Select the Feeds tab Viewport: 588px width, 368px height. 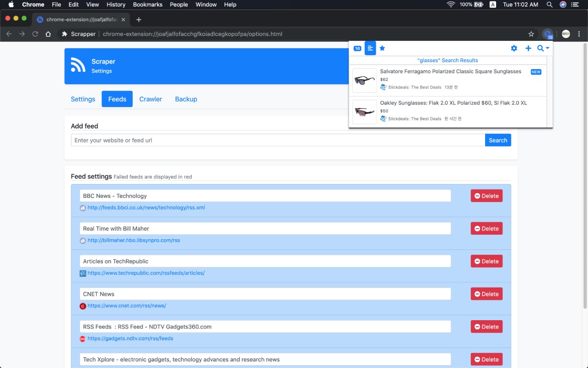click(117, 99)
